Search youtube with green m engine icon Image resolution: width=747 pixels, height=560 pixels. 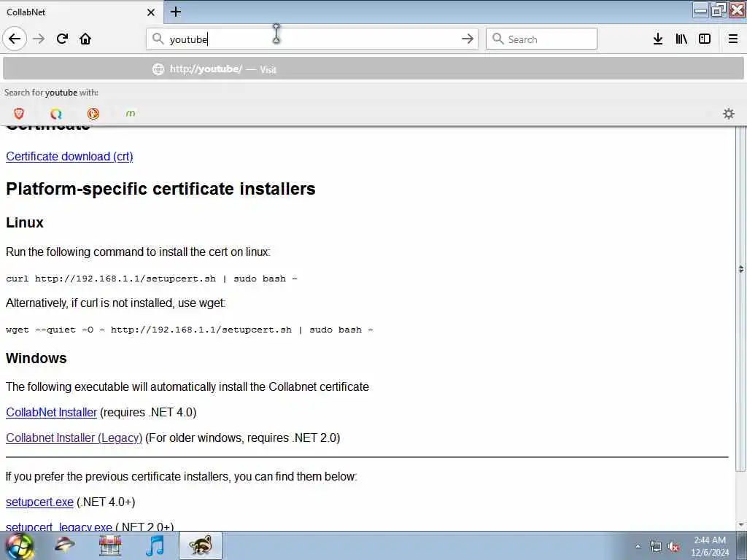click(x=131, y=113)
